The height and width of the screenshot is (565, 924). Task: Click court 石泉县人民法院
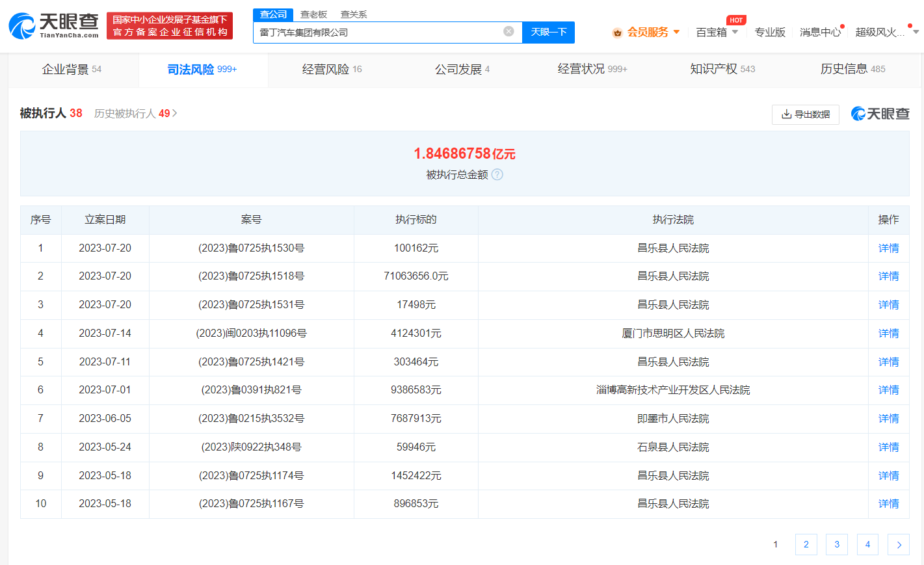click(673, 447)
